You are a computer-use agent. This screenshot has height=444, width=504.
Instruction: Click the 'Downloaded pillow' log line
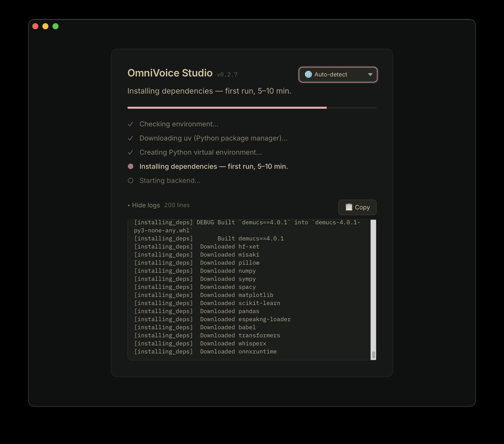(x=197, y=263)
